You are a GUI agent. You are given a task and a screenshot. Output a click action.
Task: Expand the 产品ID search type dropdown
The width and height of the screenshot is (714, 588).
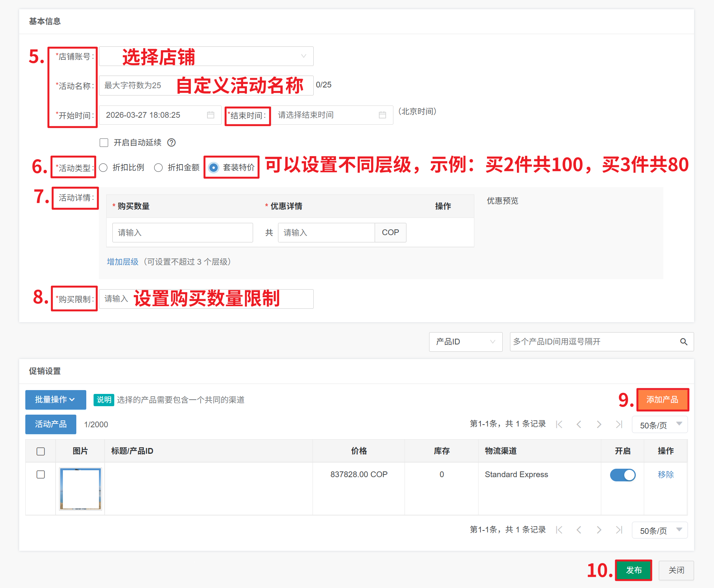[x=466, y=342]
